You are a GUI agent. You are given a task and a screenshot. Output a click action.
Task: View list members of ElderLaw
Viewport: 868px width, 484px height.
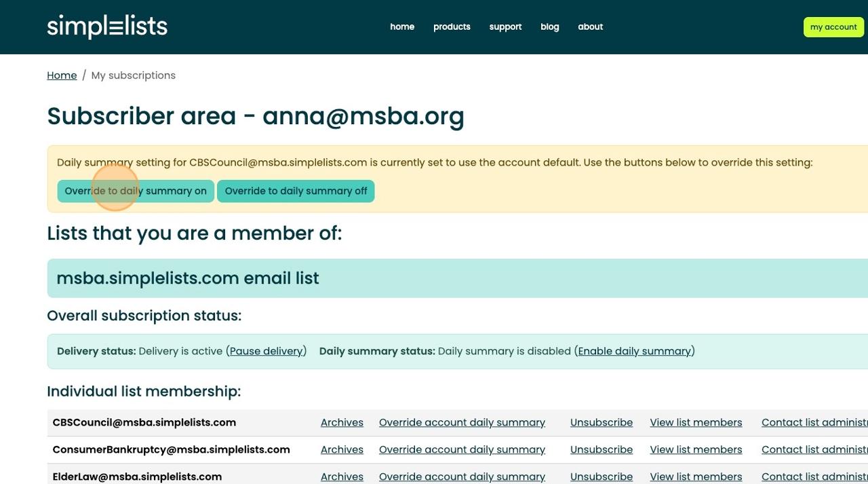coord(696,477)
